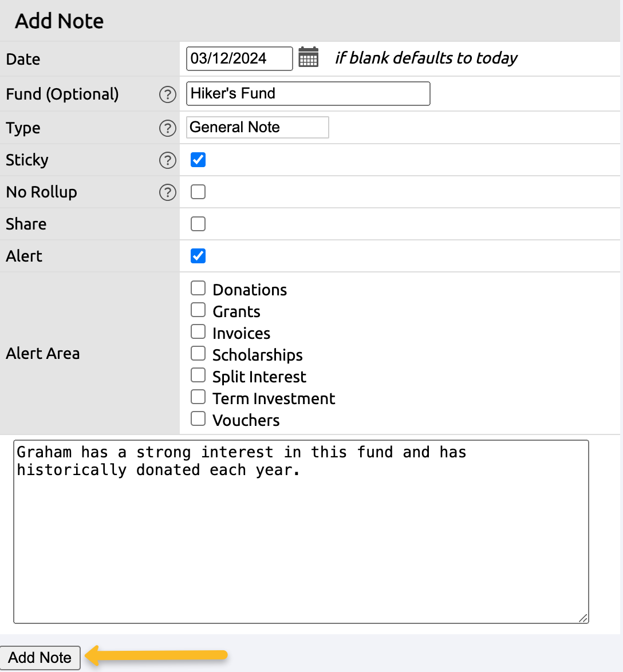Click the Add Note button
623x672 pixels.
pos(40,658)
